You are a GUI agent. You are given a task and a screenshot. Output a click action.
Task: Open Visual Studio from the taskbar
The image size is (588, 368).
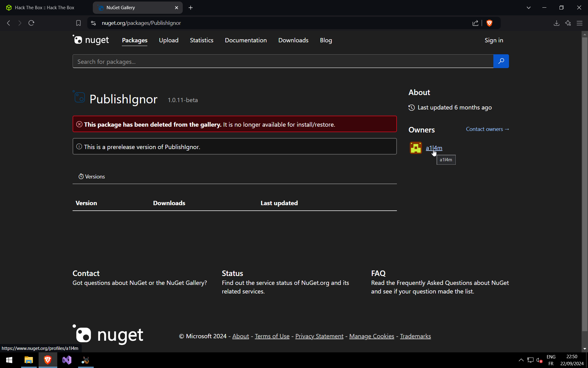tap(67, 360)
